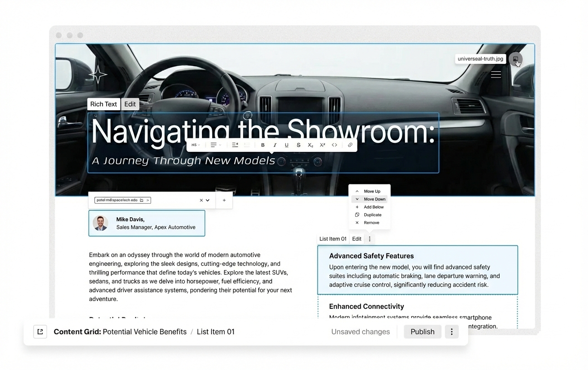
Task: Open the three-dot menu near Publish
Action: 451,331
